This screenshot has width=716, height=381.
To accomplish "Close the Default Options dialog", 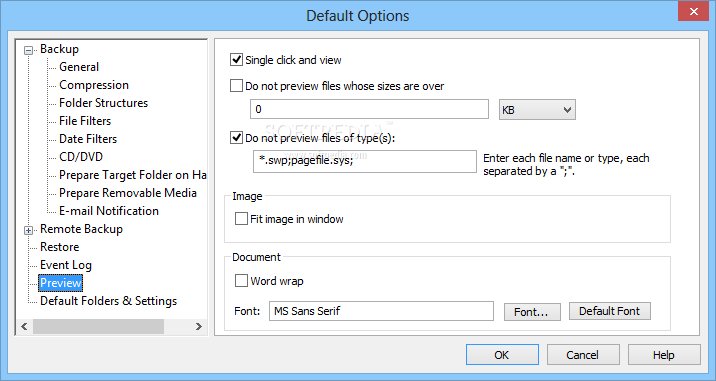I will (693, 11).
